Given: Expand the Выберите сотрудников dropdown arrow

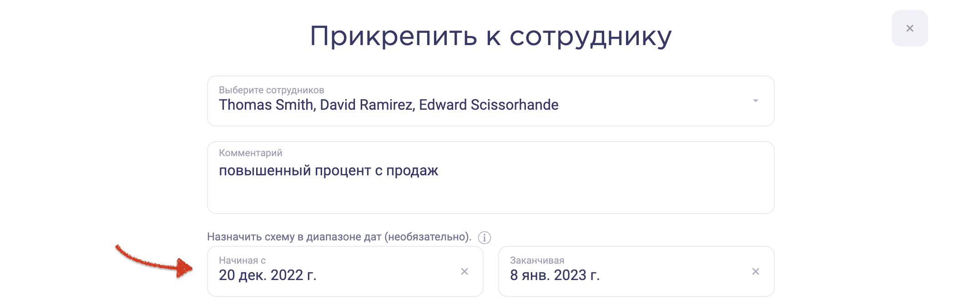Looking at the screenshot, I should (755, 101).
